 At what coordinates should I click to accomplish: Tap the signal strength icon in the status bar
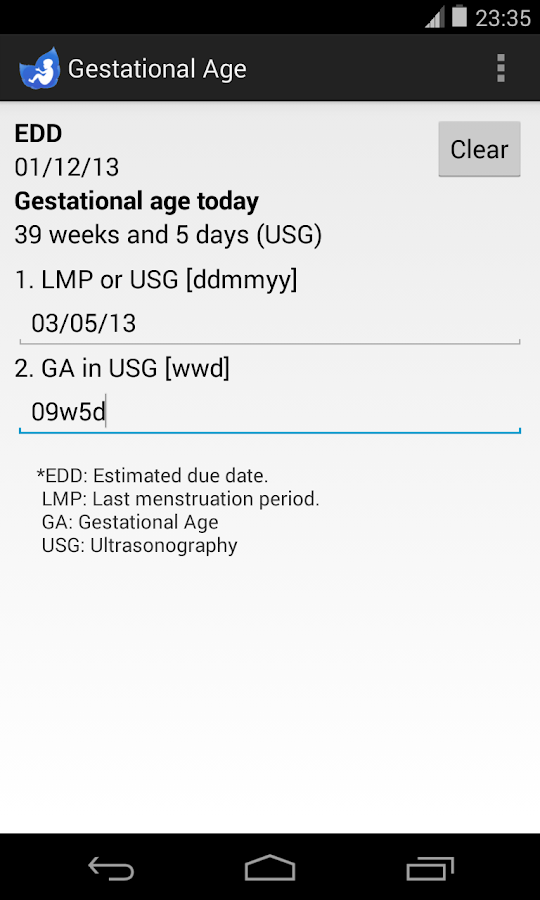click(436, 17)
